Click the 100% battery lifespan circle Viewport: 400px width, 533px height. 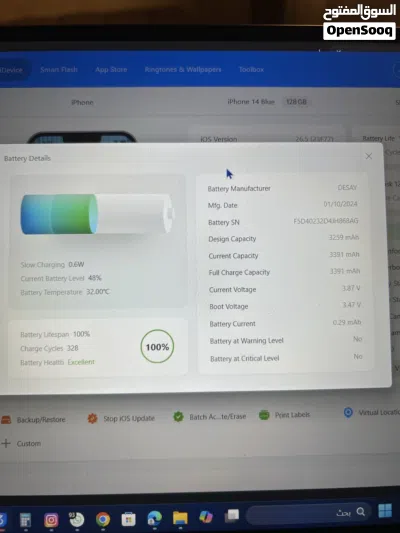click(x=157, y=346)
